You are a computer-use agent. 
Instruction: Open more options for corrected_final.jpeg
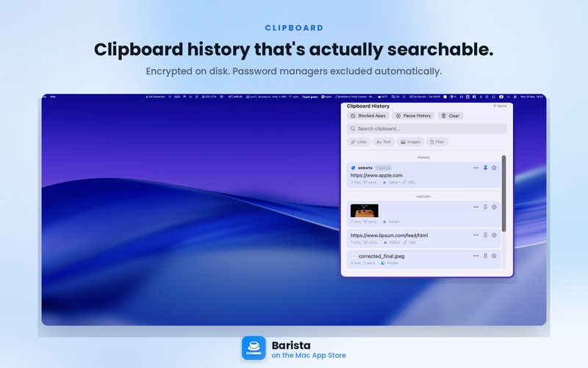(x=476, y=255)
